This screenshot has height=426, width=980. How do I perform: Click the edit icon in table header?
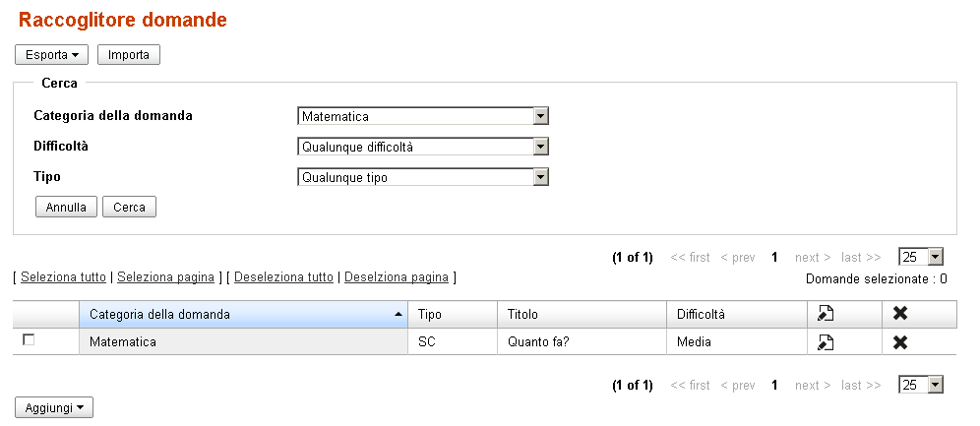(x=826, y=314)
